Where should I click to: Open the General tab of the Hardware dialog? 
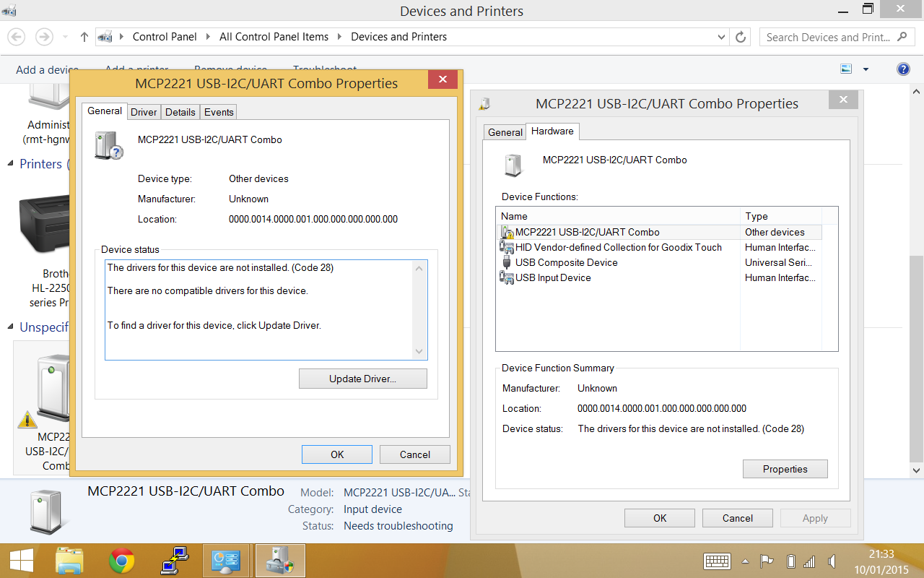click(505, 132)
